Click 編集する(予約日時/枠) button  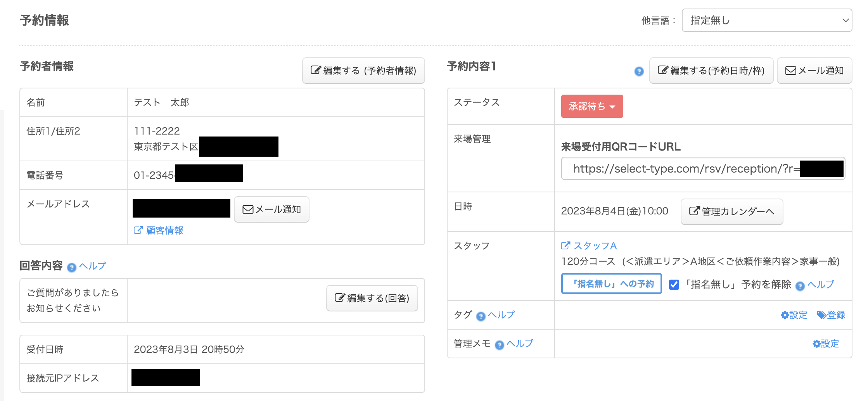tap(711, 71)
